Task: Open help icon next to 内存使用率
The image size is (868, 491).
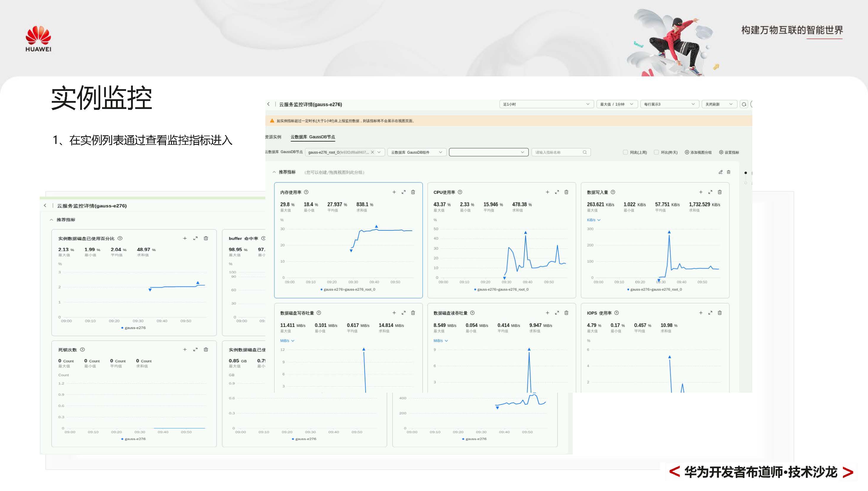Action: click(x=306, y=192)
